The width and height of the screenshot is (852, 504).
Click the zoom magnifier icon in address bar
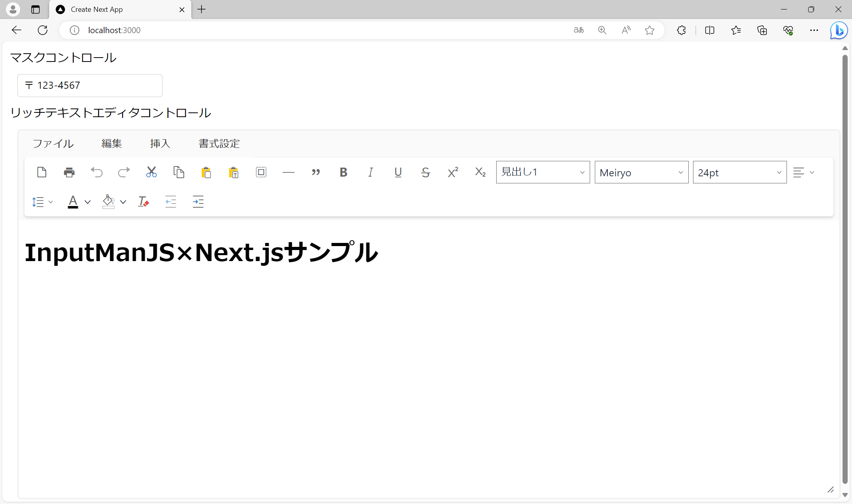coord(602,30)
